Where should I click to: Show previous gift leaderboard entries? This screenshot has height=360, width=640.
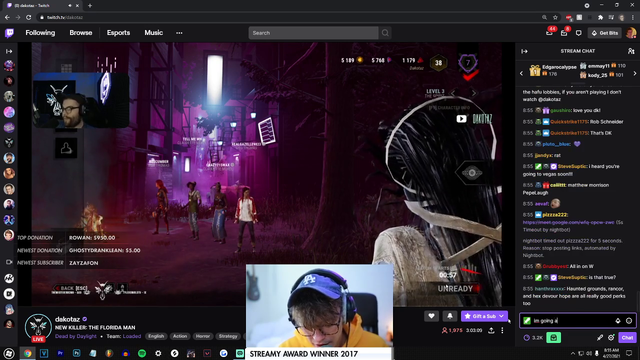click(521, 73)
